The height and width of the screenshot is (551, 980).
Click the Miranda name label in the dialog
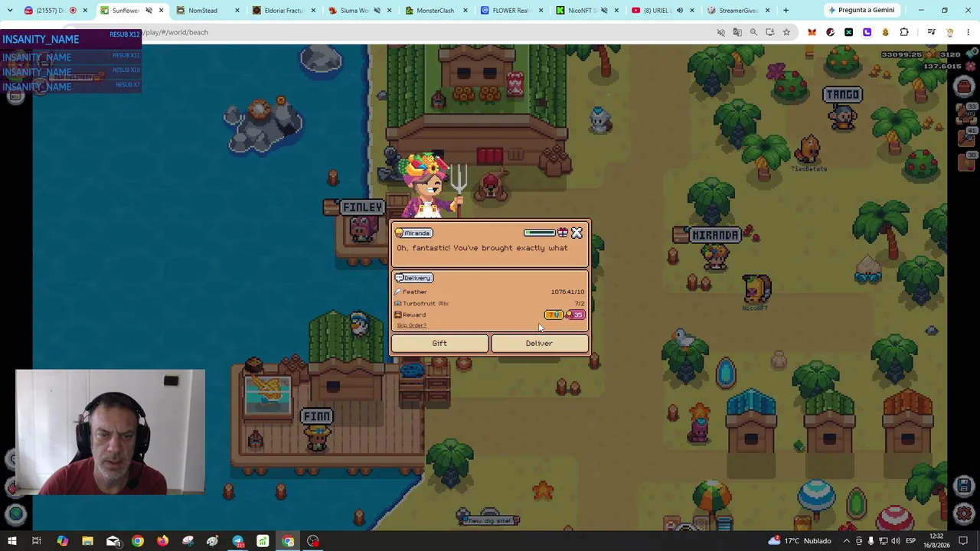(x=413, y=233)
